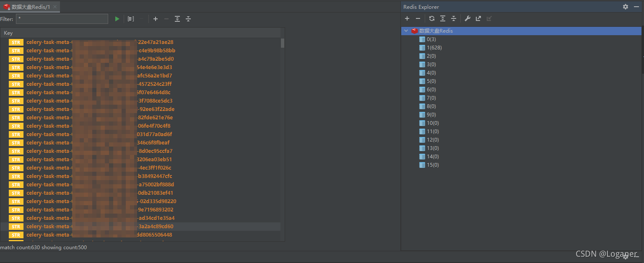Run the key filter search
The width and height of the screenshot is (644, 263).
point(117,19)
